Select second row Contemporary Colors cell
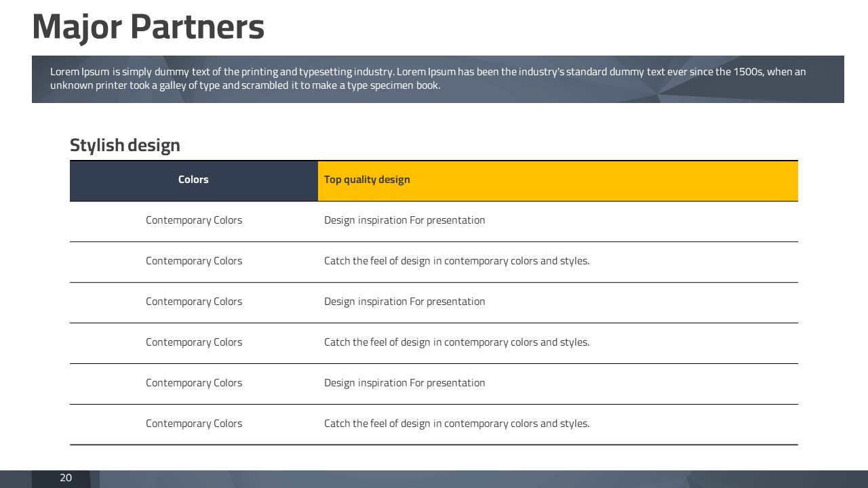The height and width of the screenshot is (488, 868). coord(194,262)
